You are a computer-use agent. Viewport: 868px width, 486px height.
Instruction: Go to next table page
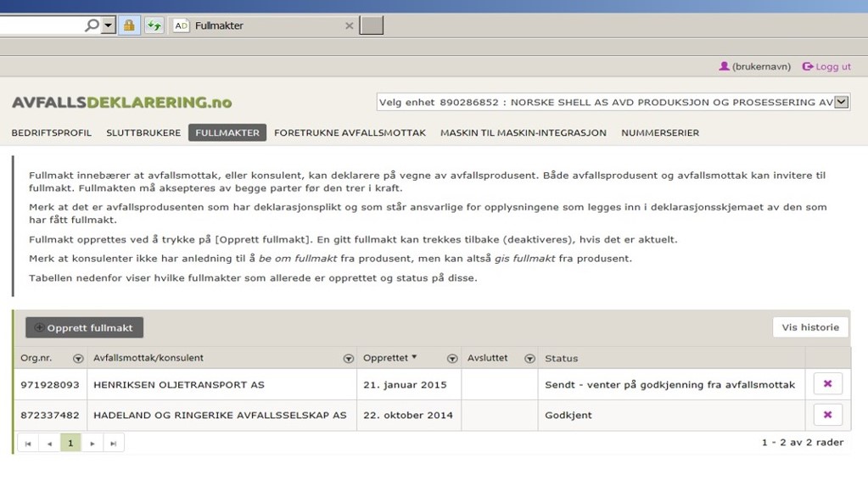point(92,443)
